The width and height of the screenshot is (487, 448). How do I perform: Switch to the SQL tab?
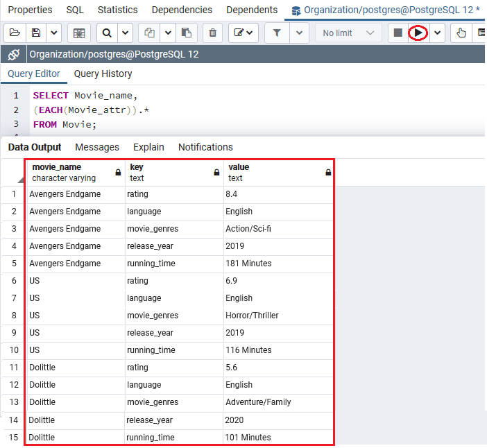tap(75, 10)
